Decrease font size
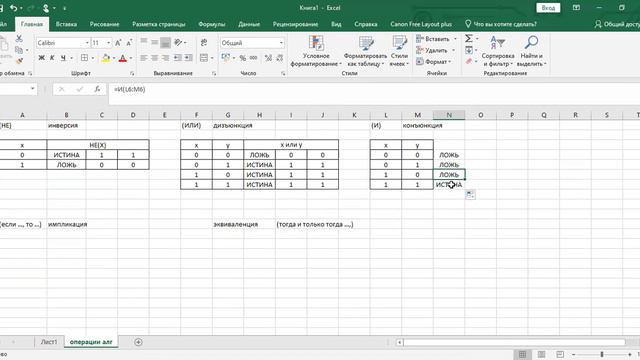Screen dimensions: 640x360 [129, 43]
